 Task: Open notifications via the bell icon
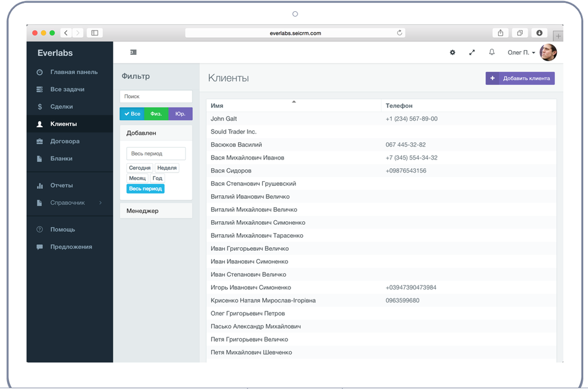point(491,52)
